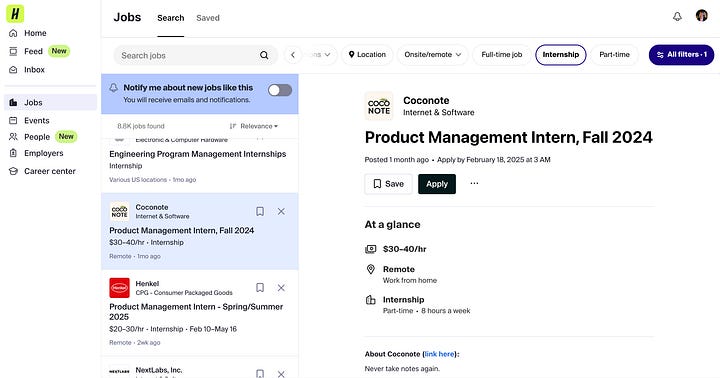720x378 pixels.
Task: Open the notifications bell
Action: point(677,17)
